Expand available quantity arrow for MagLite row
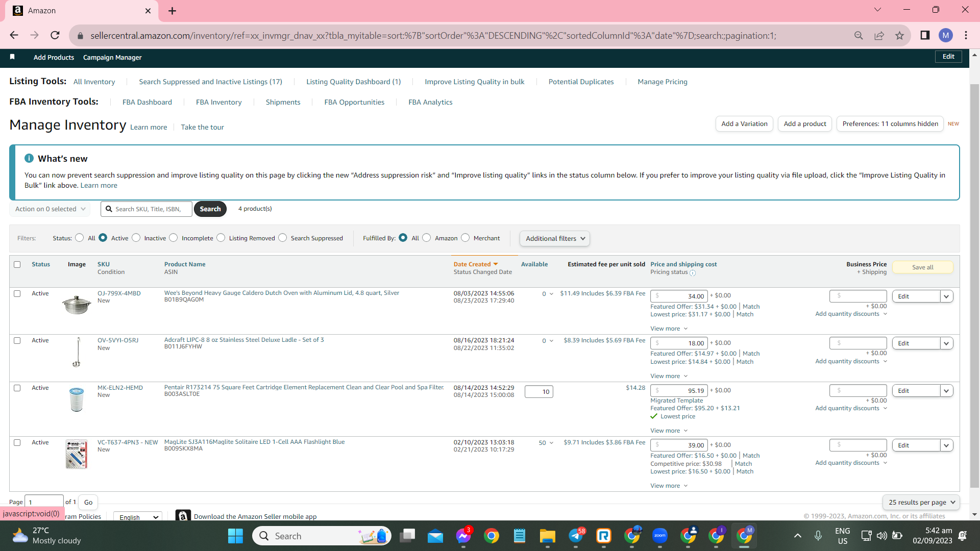 [x=551, y=443]
